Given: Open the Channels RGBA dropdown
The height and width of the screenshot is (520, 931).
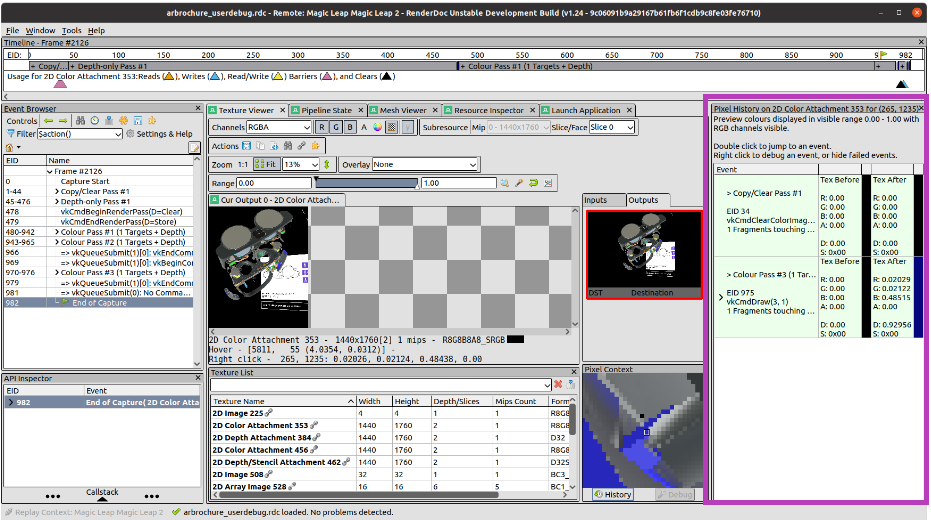Looking at the screenshot, I should (x=279, y=127).
